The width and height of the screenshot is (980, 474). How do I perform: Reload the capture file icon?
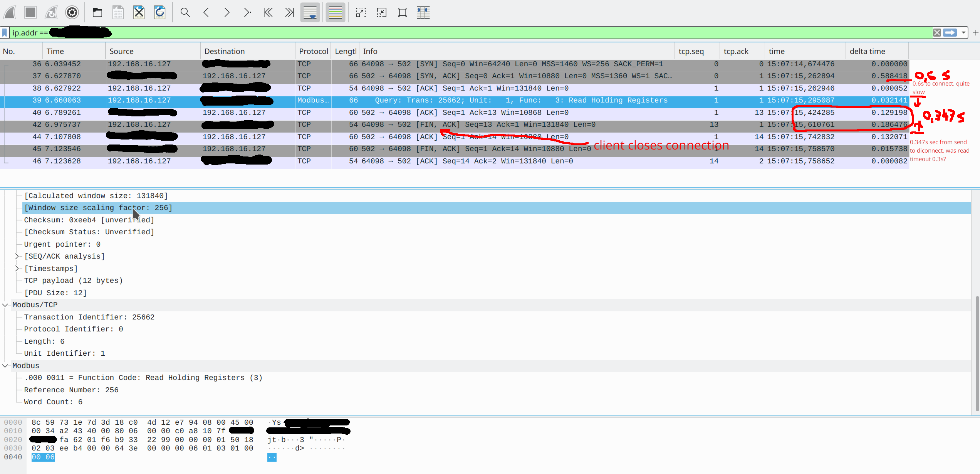tap(159, 13)
